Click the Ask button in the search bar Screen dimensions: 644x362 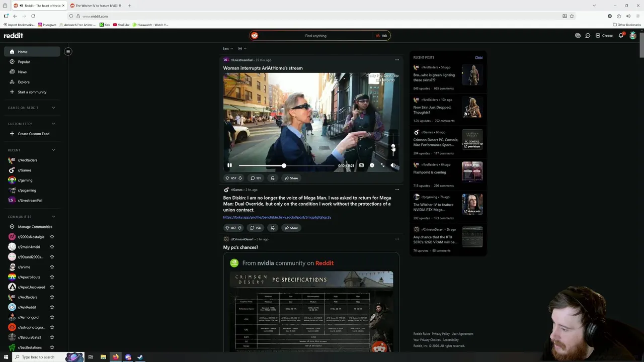381,36
